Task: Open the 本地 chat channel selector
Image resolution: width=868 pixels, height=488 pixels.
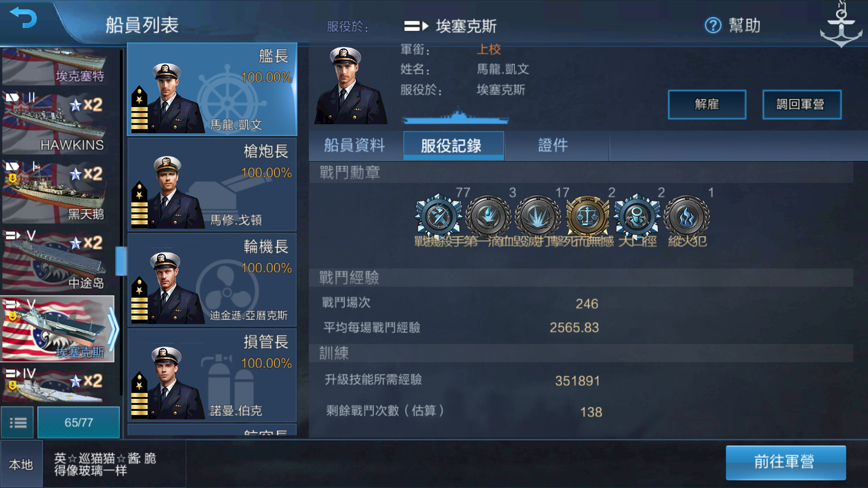Action: 22,464
